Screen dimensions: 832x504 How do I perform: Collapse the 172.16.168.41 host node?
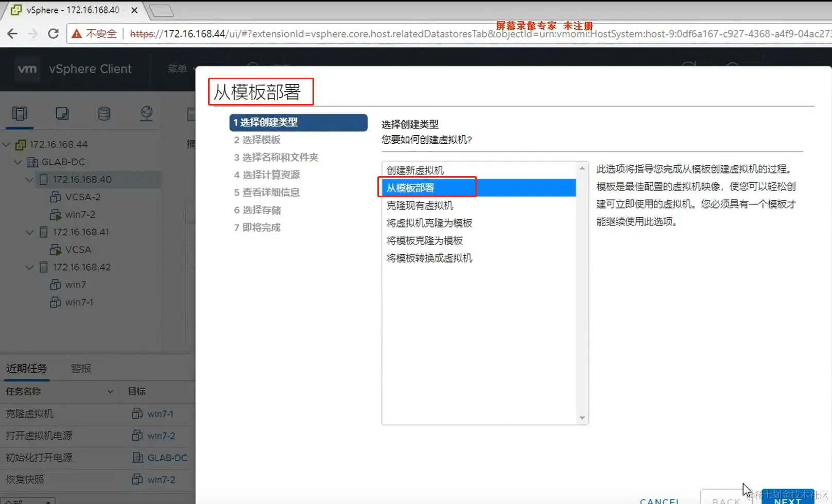tap(29, 232)
